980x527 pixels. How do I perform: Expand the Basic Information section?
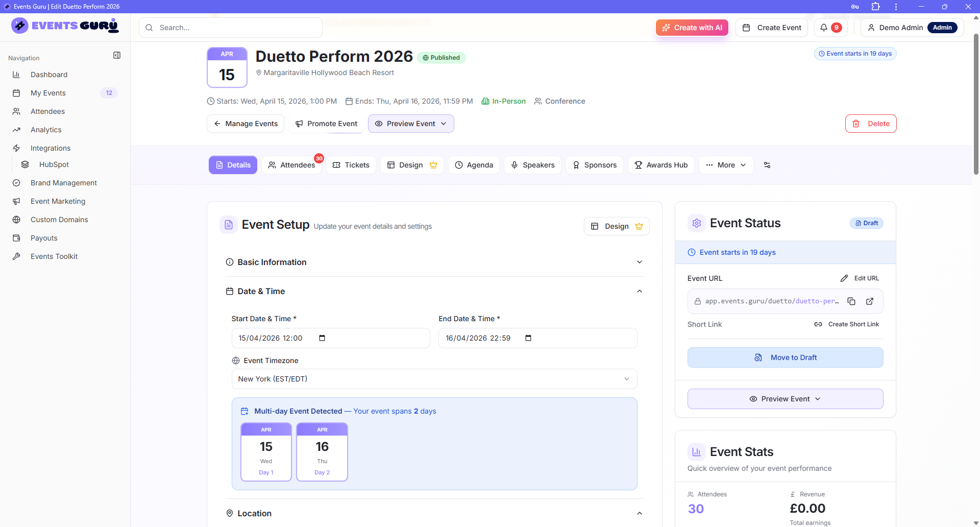[x=434, y=262]
